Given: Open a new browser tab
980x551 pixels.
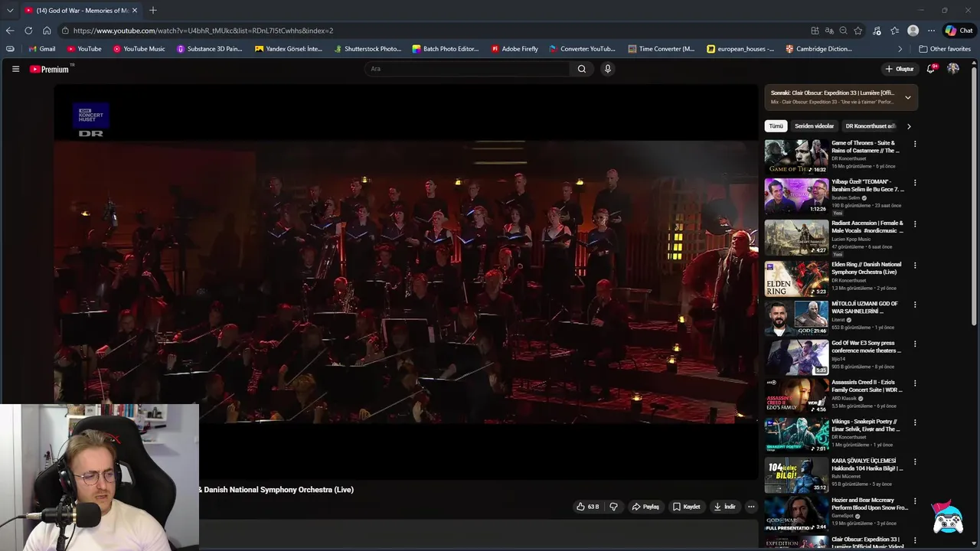Looking at the screenshot, I should (152, 10).
